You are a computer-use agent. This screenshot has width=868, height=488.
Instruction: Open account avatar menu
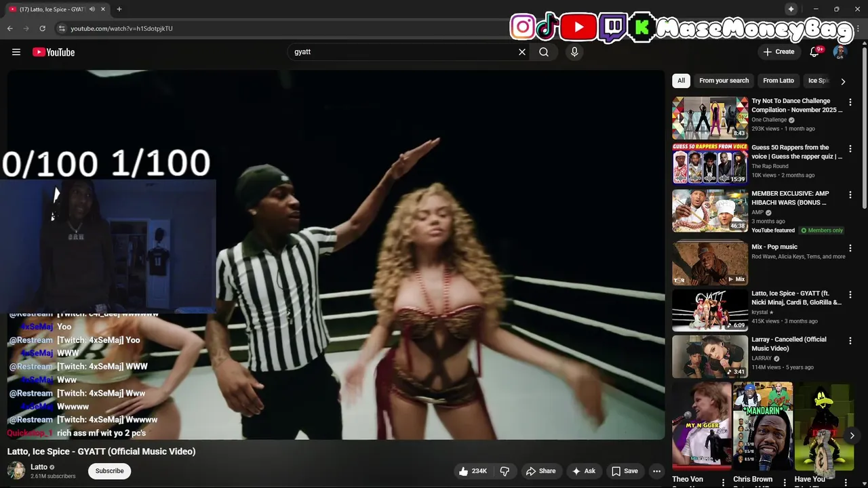(x=840, y=52)
